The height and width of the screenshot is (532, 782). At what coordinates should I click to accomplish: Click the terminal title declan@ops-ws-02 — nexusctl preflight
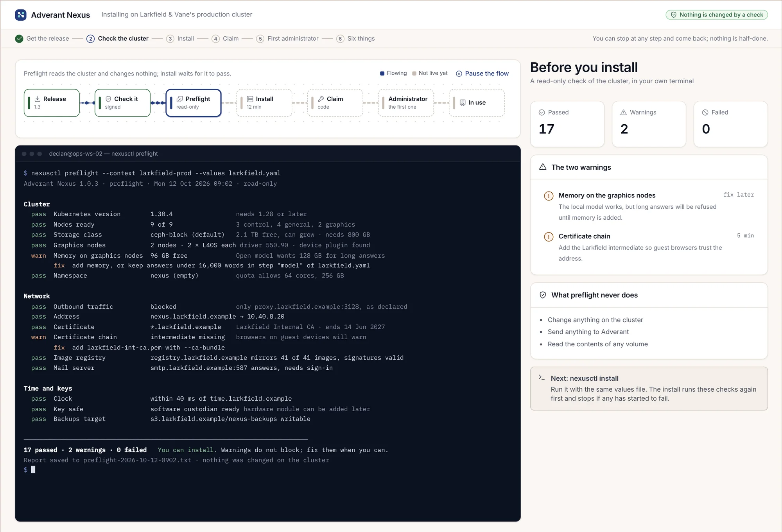coord(104,154)
